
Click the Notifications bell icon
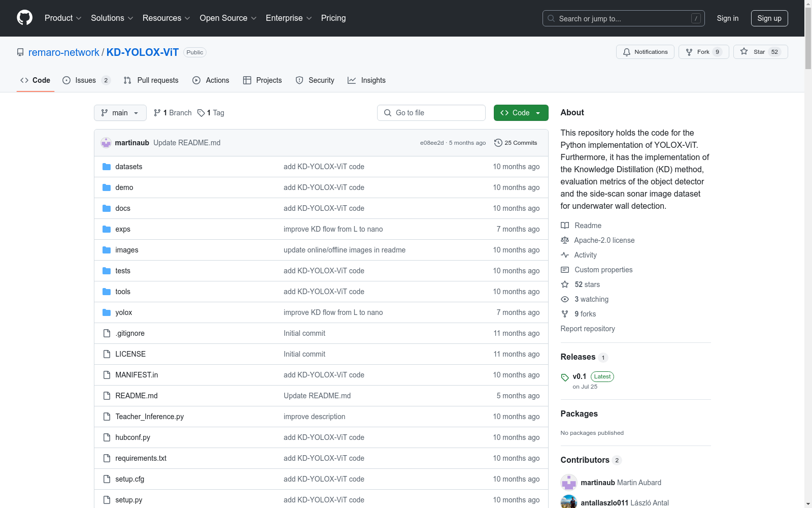coord(627,52)
